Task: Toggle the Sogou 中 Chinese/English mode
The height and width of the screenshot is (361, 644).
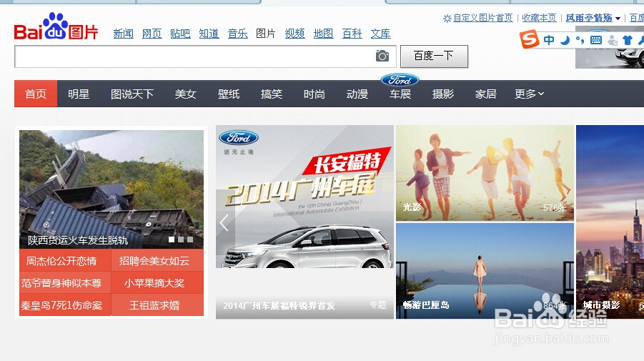Action: 549,40
